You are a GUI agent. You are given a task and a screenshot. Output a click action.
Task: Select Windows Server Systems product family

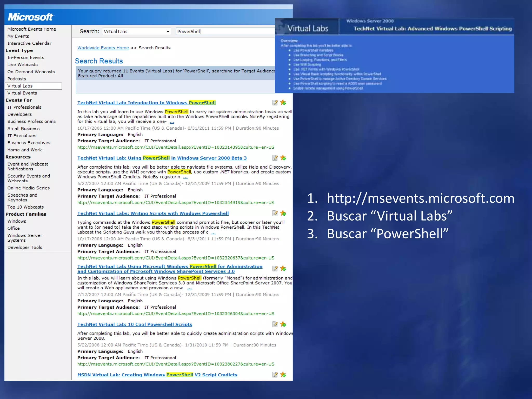(25, 238)
